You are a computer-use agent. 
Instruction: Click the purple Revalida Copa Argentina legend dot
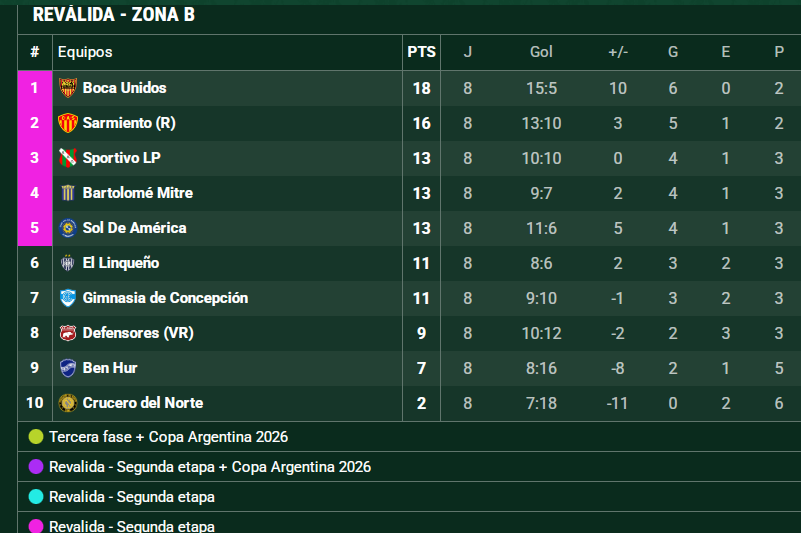[36, 467]
